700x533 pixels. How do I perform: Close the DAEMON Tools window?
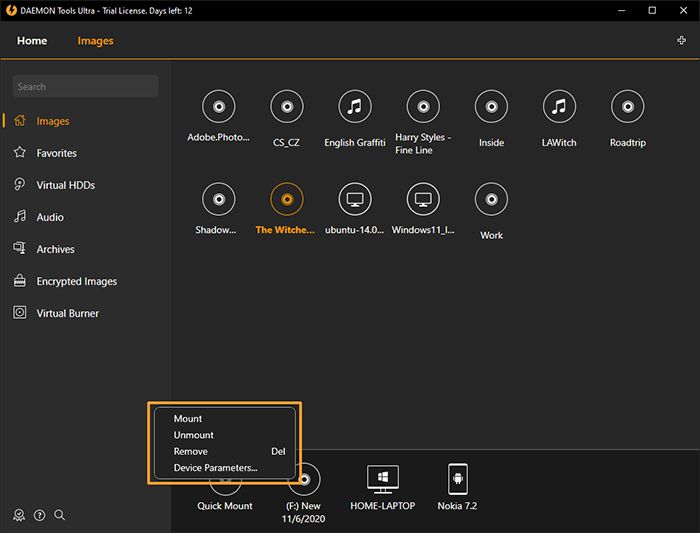click(x=683, y=11)
